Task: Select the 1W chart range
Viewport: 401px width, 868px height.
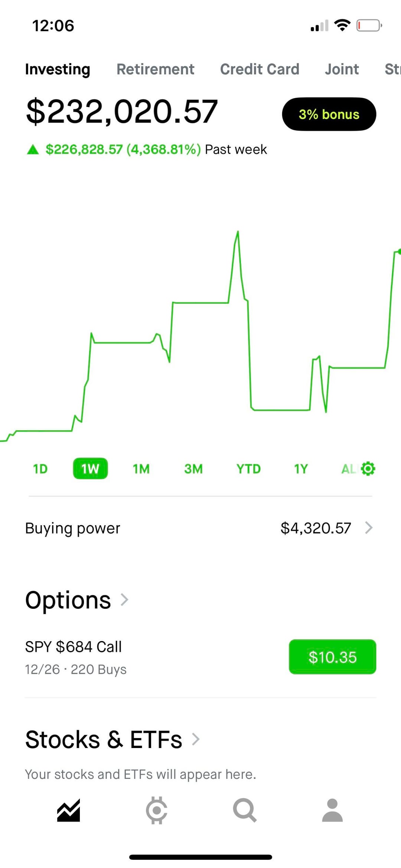Action: tap(90, 469)
